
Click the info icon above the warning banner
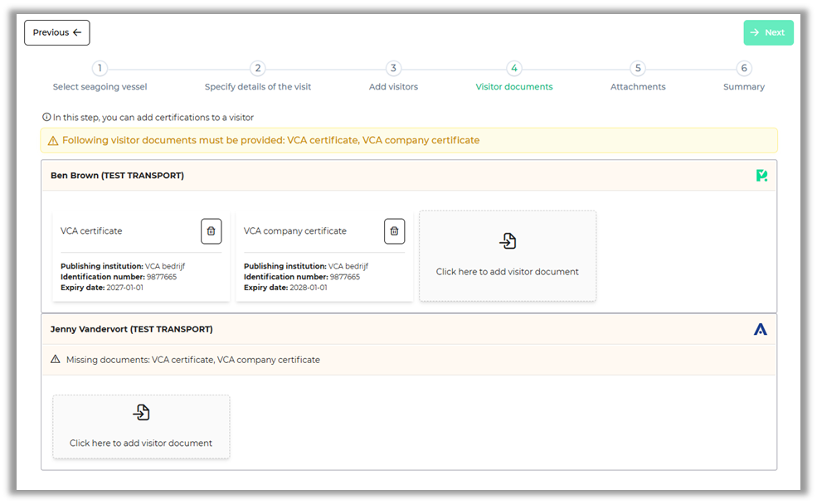tap(46, 118)
